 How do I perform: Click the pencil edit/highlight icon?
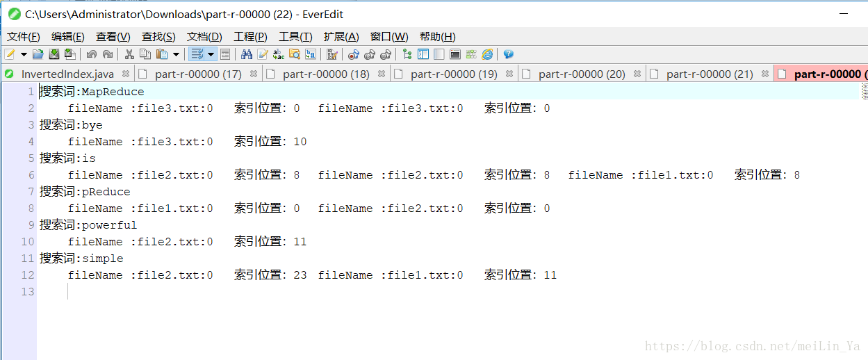coord(263,54)
